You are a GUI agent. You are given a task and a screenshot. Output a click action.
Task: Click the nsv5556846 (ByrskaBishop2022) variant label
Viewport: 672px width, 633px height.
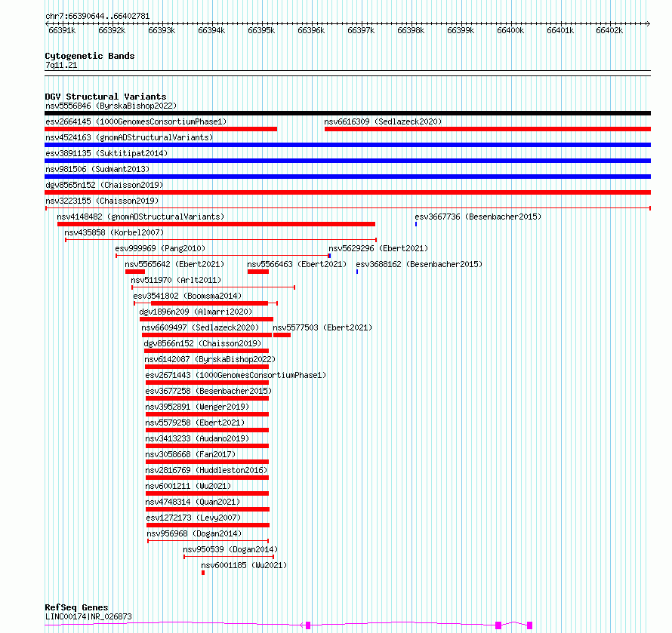111,106
